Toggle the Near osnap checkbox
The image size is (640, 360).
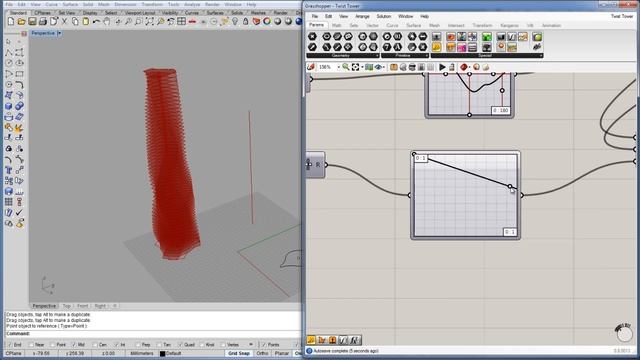click(x=31, y=345)
